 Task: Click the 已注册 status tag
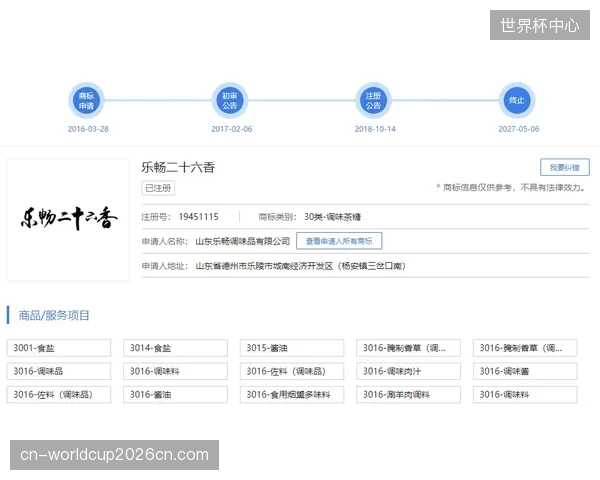click(158, 188)
